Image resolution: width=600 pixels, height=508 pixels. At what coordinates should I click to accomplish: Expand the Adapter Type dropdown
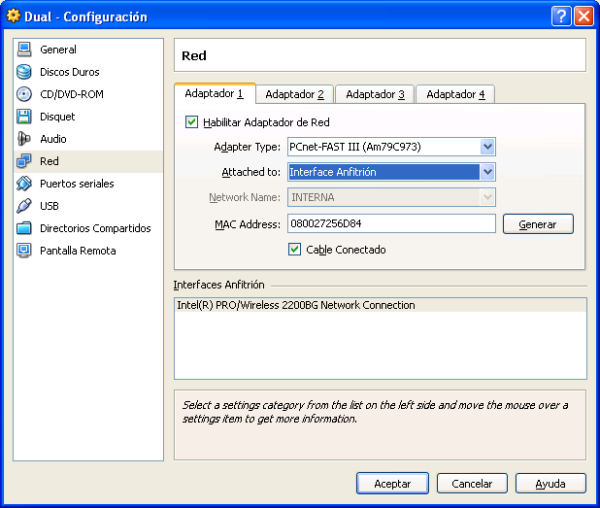pyautogui.click(x=487, y=147)
